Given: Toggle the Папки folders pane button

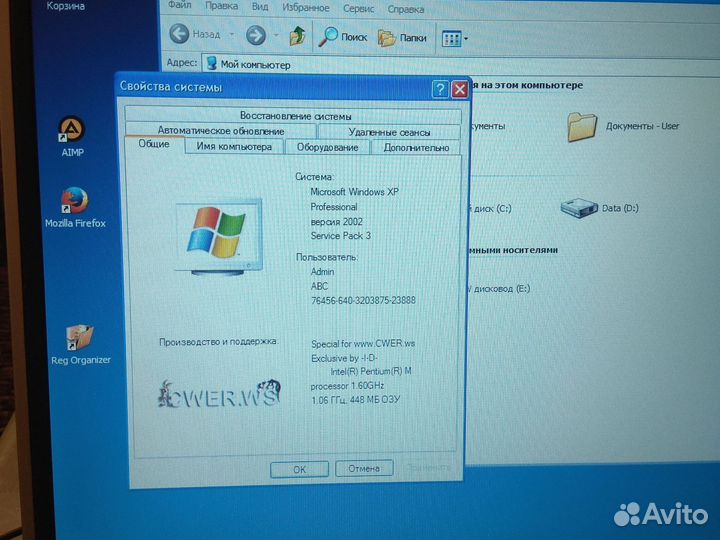Looking at the screenshot, I should coord(403,38).
